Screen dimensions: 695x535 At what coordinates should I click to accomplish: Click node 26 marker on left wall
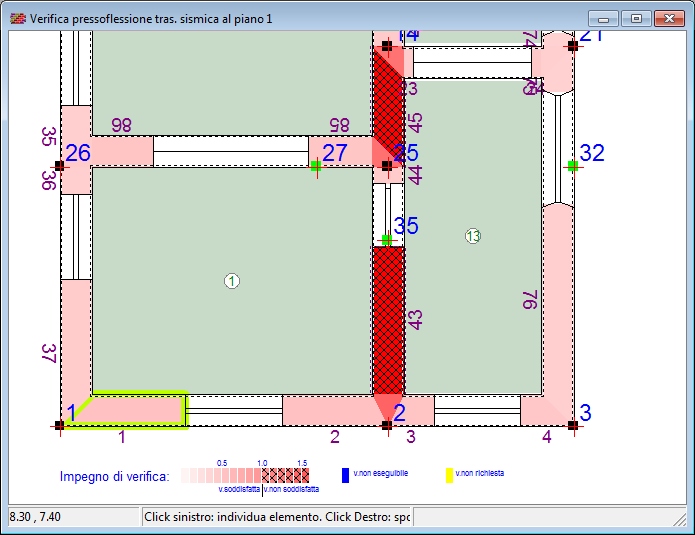coord(60,166)
